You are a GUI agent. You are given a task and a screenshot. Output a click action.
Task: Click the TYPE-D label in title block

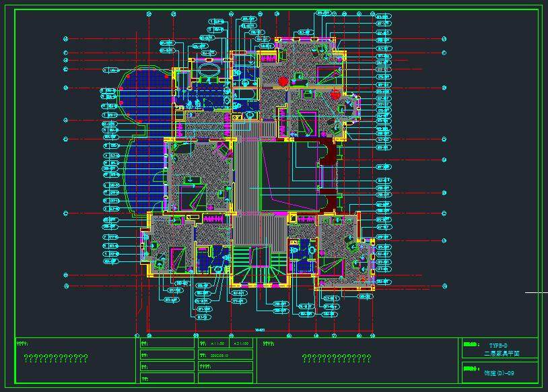pos(498,344)
